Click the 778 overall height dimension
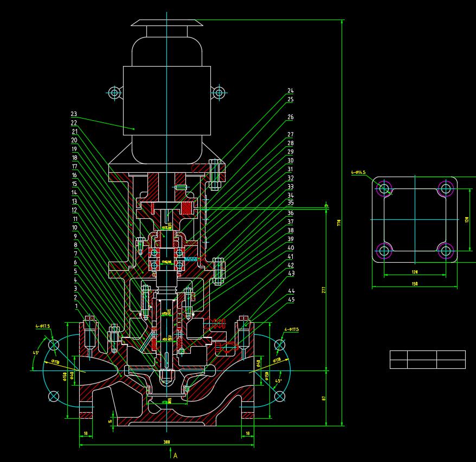The width and height of the screenshot is (476, 462). [339, 222]
